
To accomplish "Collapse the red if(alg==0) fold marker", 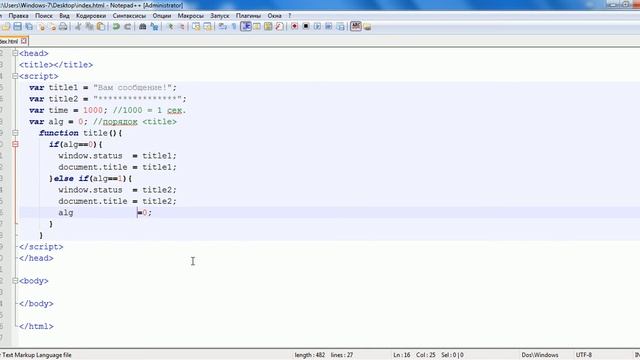I will pos(15,144).
